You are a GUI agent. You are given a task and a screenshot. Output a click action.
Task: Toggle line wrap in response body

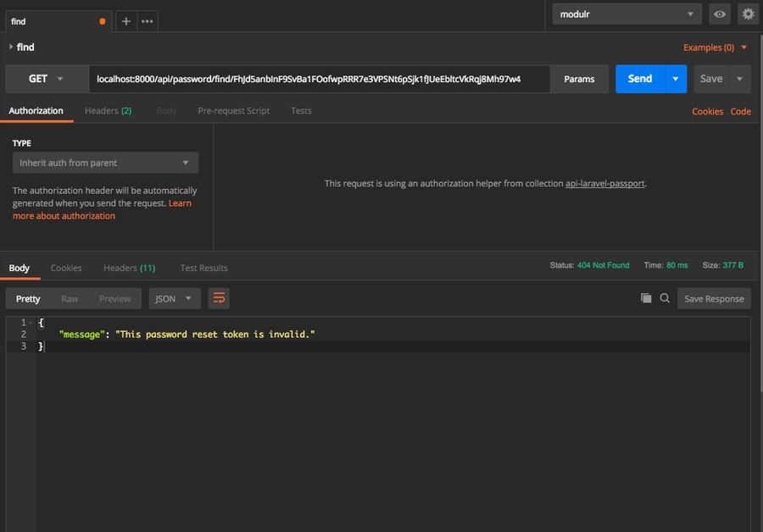click(219, 298)
